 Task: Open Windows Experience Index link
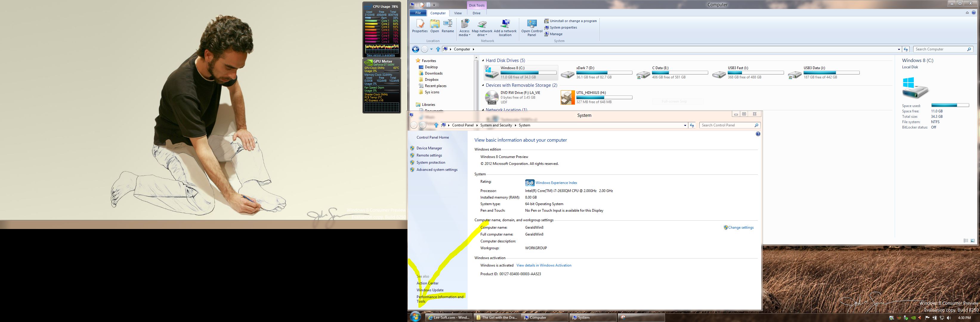pos(556,183)
